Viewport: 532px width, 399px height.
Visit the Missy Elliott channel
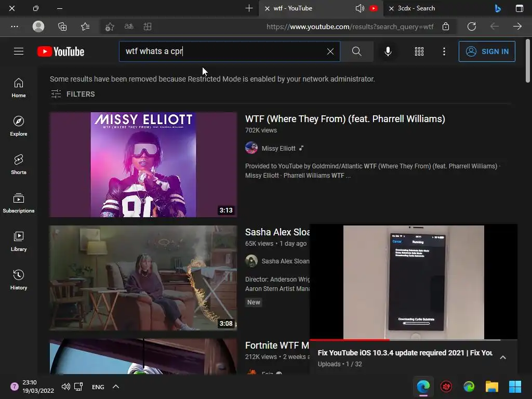coord(278,148)
